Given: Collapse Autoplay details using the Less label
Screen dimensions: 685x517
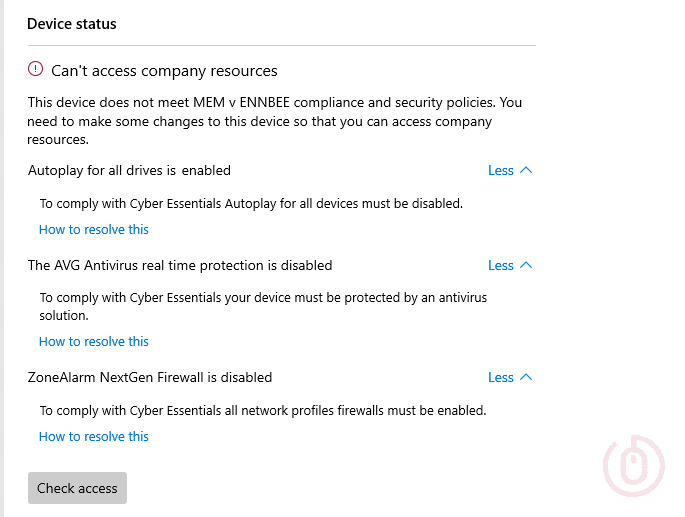Looking at the screenshot, I should (x=500, y=170).
